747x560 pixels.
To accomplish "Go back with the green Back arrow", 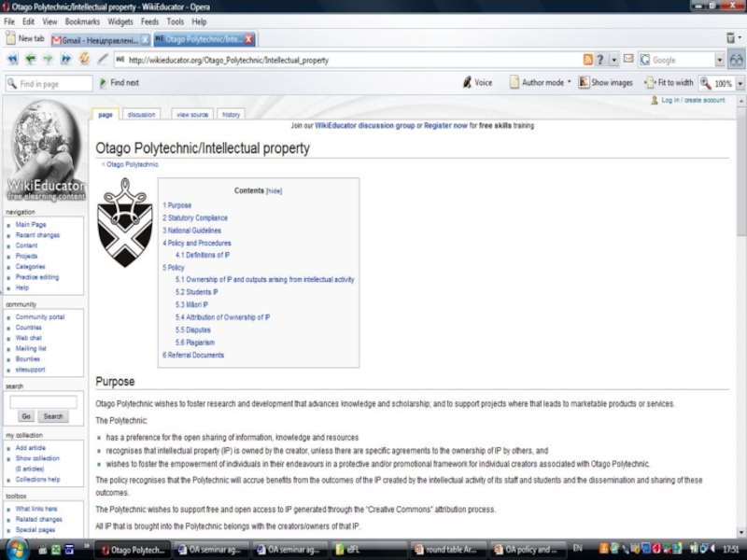I will coord(31,59).
